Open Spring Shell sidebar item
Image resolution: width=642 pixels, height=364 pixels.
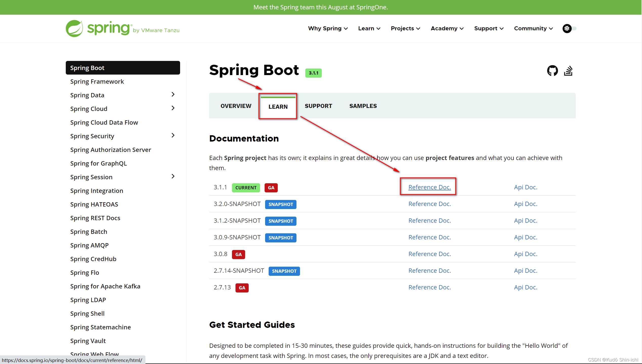87,313
